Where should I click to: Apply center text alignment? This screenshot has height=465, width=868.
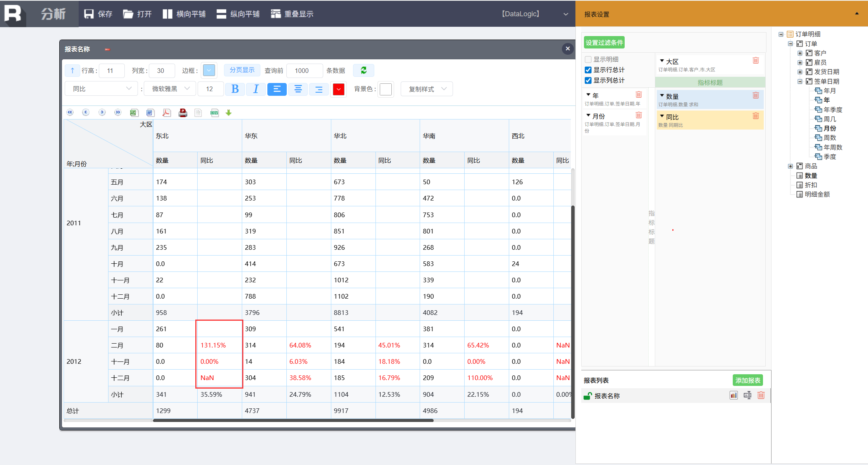click(x=298, y=89)
